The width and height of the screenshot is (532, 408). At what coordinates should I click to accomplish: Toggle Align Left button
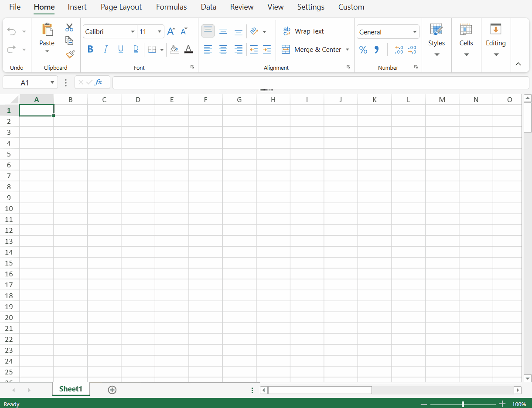[x=208, y=50]
